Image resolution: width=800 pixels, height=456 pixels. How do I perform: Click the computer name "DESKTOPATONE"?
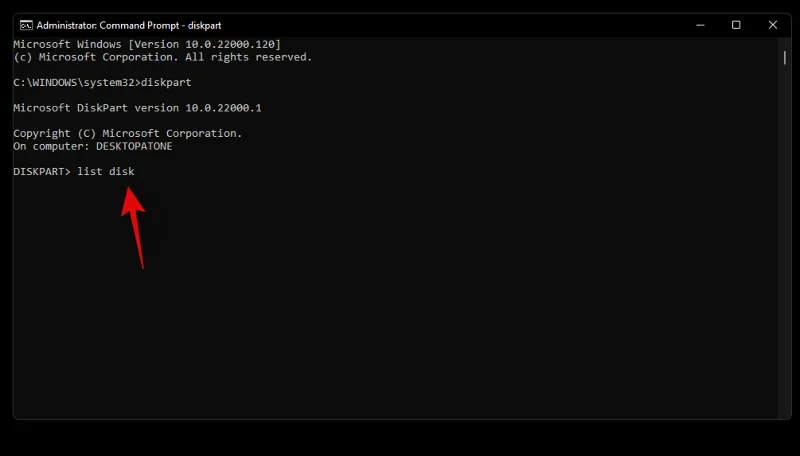click(x=134, y=146)
